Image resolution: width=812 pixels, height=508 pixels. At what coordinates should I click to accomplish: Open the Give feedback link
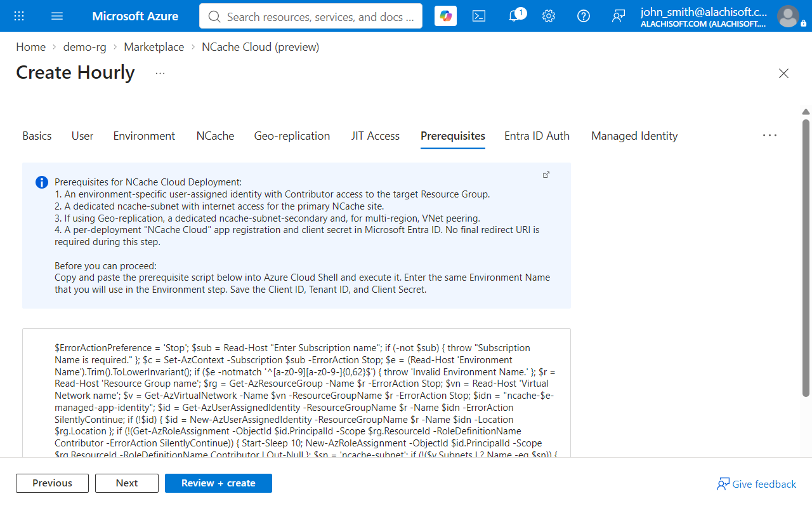coord(756,484)
